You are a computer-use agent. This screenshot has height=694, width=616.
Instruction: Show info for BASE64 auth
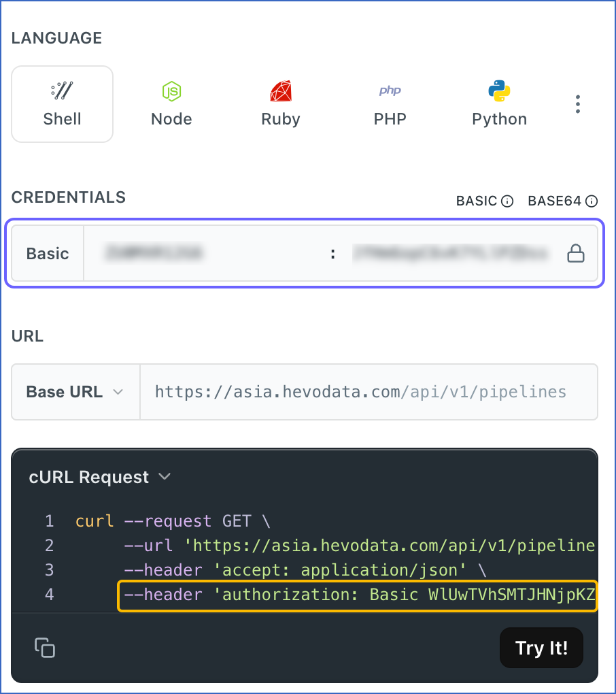tap(592, 201)
